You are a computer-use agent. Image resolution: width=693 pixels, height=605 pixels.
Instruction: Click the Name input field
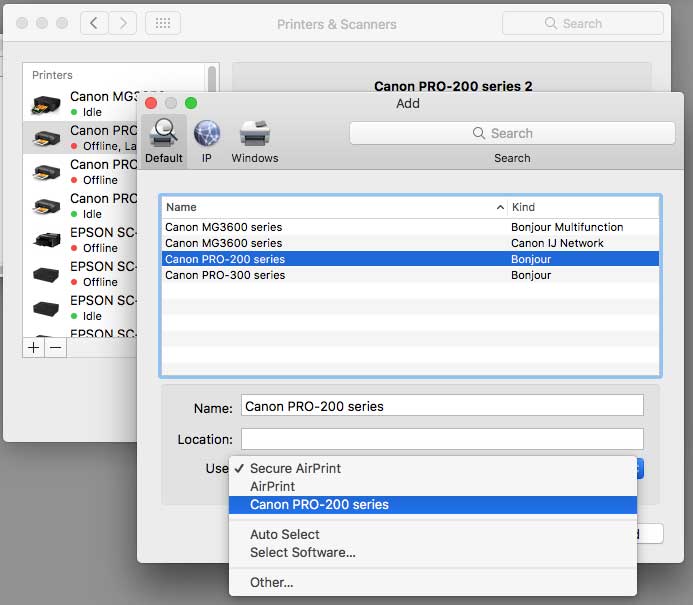coord(442,406)
